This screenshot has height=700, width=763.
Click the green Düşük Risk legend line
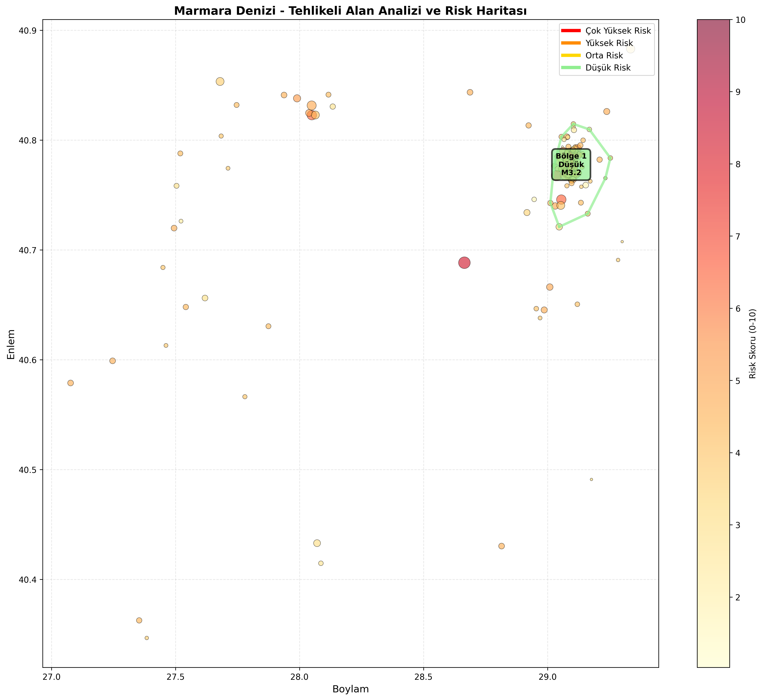tap(571, 68)
